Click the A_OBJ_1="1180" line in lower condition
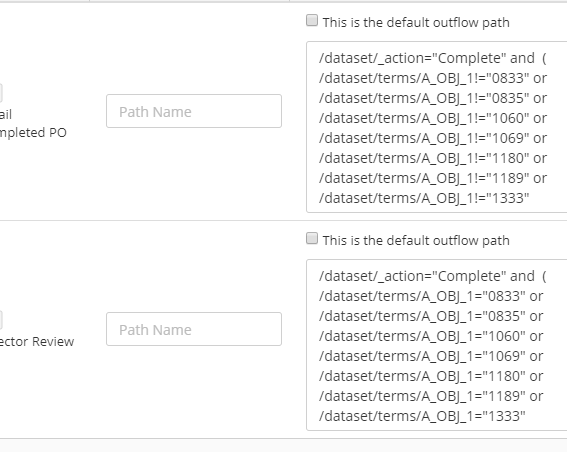Image resolution: width=567 pixels, height=452 pixels. 431,376
